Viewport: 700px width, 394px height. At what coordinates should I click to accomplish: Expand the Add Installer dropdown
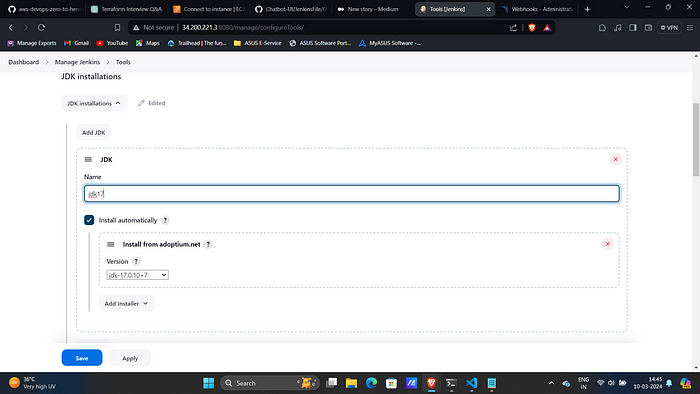pyautogui.click(x=126, y=303)
